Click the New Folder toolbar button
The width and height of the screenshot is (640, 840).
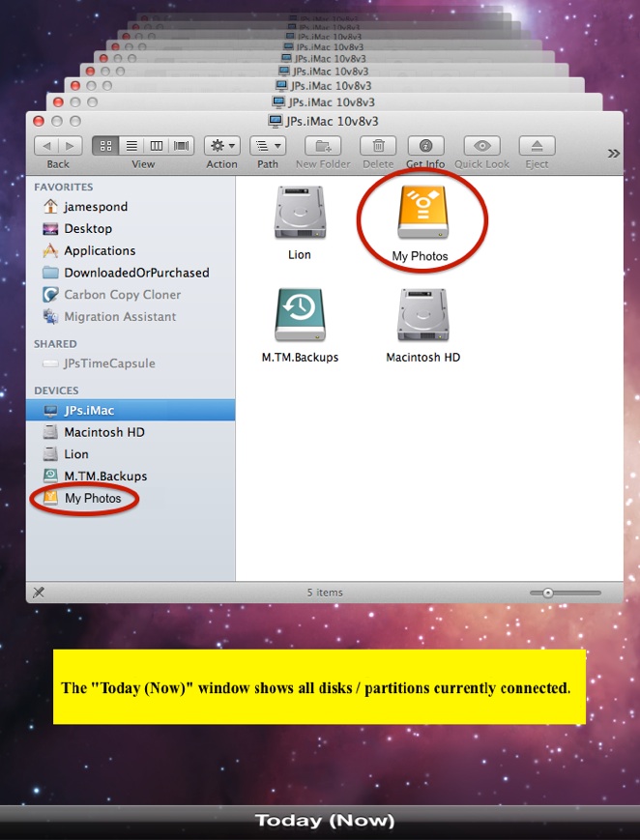pyautogui.click(x=323, y=146)
